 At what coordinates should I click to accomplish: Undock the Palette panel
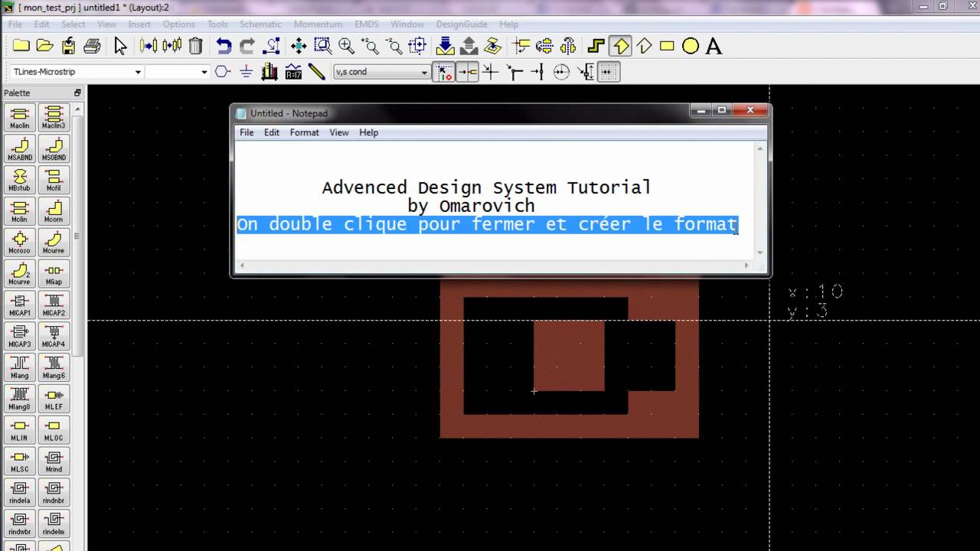77,93
